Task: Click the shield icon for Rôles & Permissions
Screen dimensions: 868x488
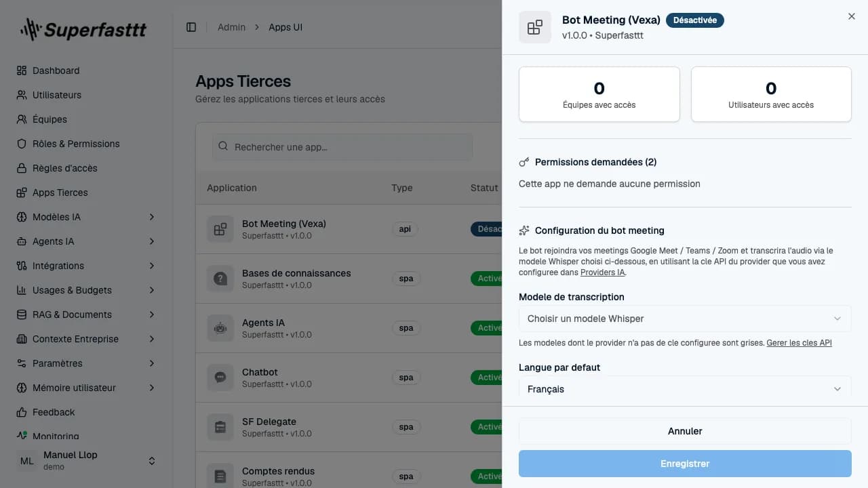Action: point(22,144)
